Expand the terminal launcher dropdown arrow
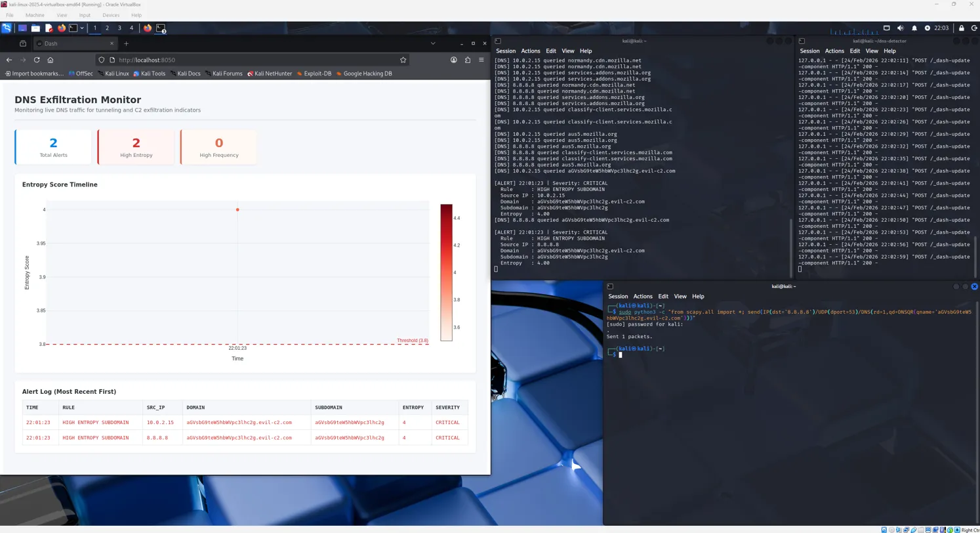980x533 pixels. 82,28
